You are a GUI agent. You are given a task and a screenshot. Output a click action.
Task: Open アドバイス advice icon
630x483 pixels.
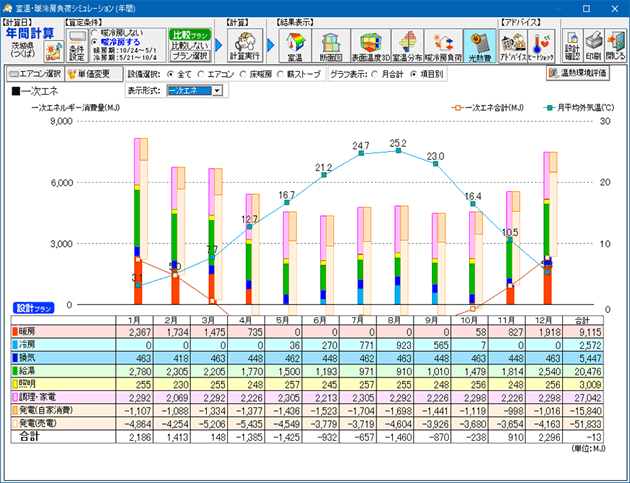[513, 45]
